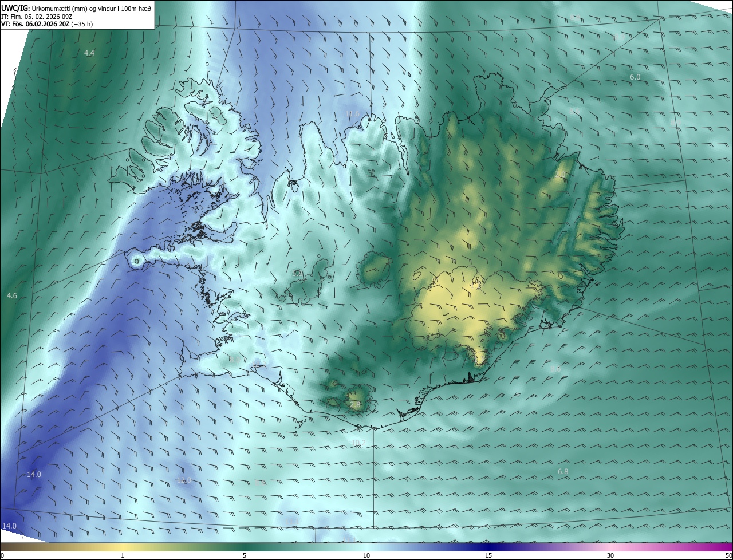Viewport: 733px width, 560px height.
Task: Click the '15' tick label on colour scale
Action: coord(488,555)
